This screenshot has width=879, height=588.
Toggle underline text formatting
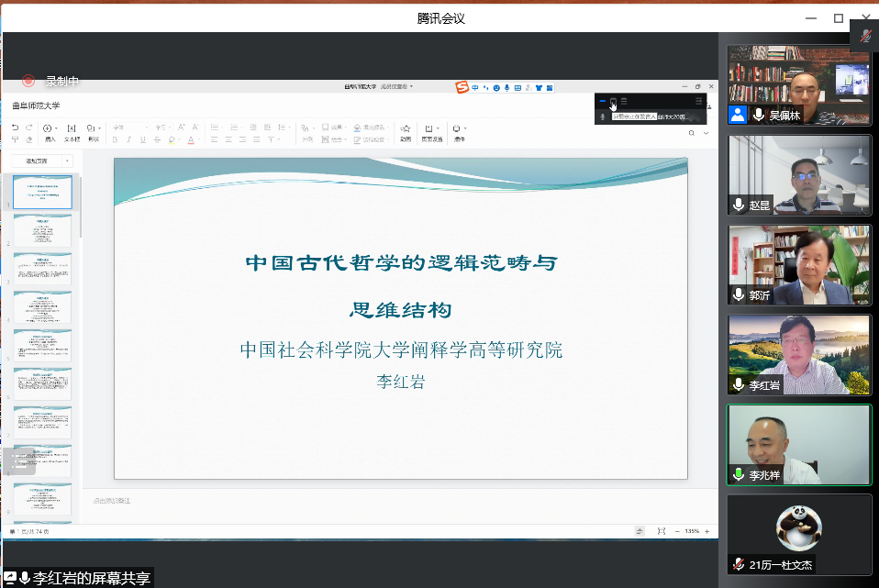point(143,139)
